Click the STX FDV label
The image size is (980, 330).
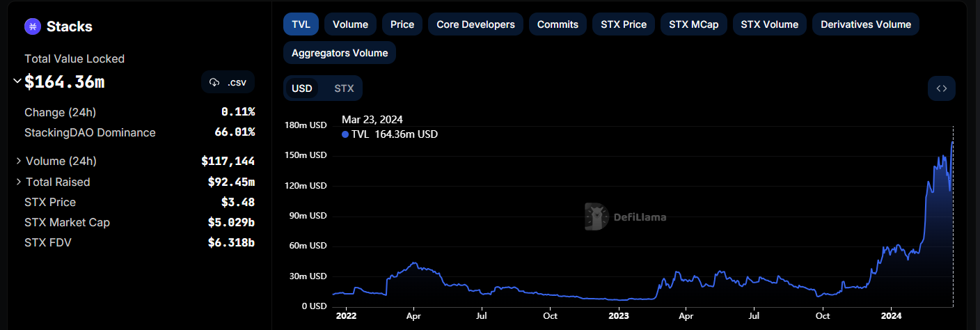[48, 242]
